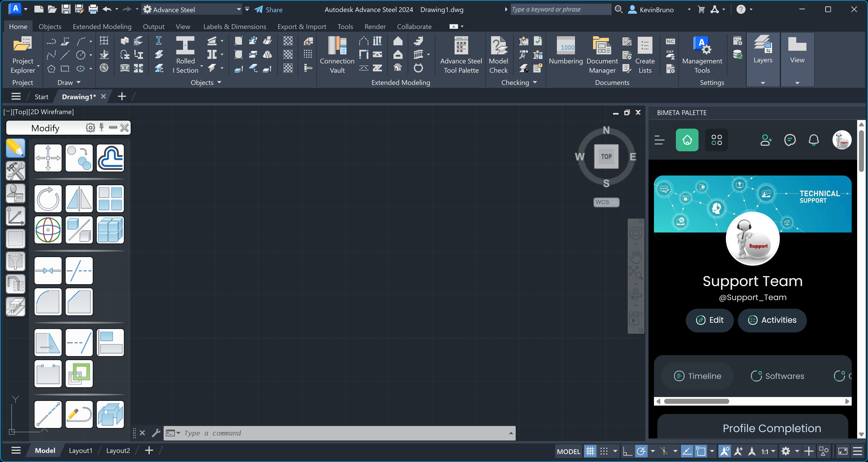Toggle clean screen in status bar
This screenshot has height=462, width=868.
[x=843, y=451]
